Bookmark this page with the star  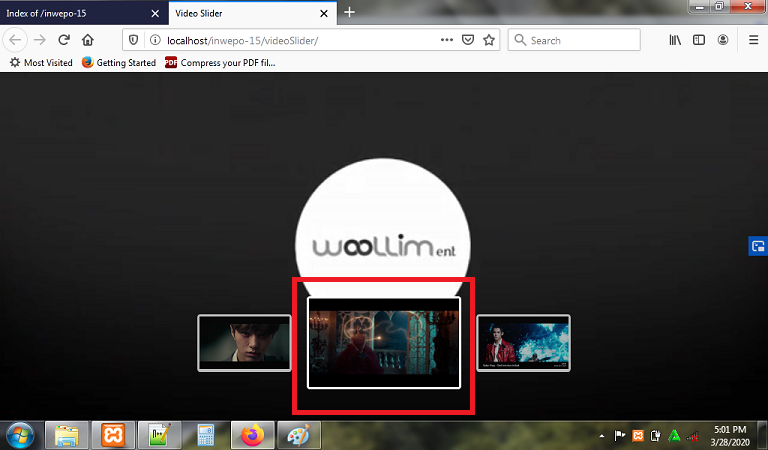click(x=489, y=40)
